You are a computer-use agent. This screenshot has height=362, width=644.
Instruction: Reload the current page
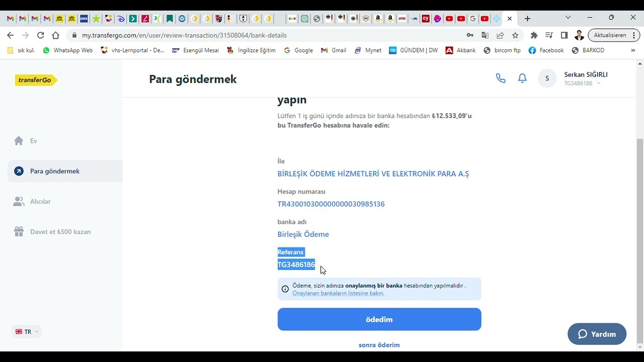point(41,35)
